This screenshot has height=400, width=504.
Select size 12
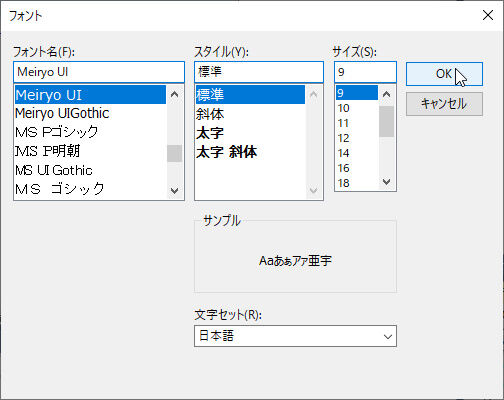coord(357,138)
